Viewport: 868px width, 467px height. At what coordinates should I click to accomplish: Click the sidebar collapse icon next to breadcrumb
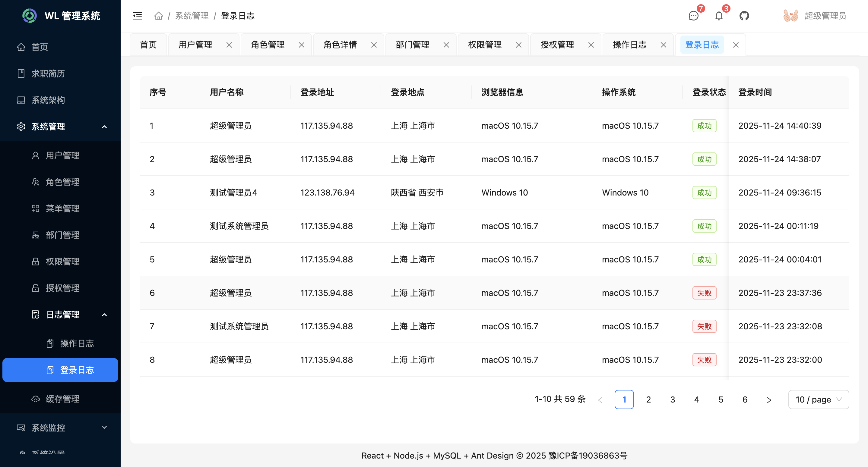tap(137, 16)
